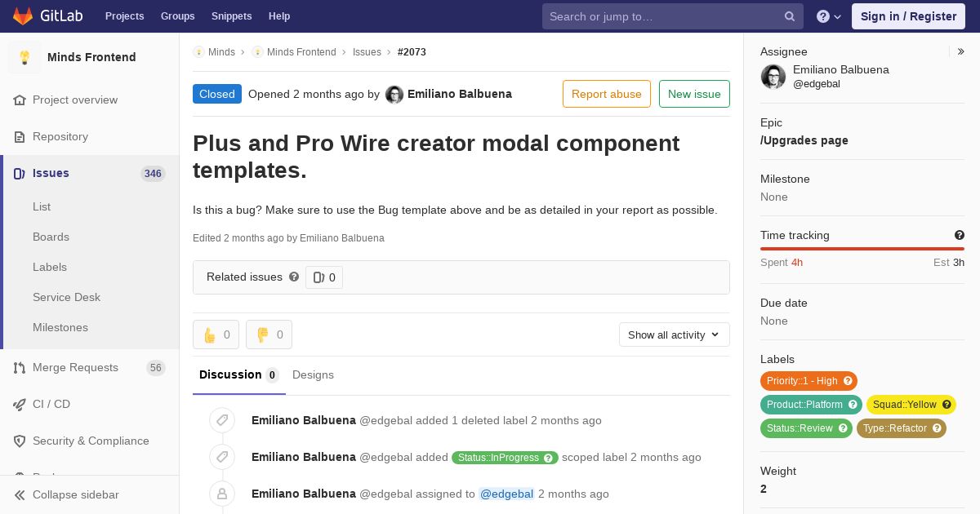Click the GitLab fox logo
Viewport: 980px width, 514px height.
pyautogui.click(x=23, y=16)
